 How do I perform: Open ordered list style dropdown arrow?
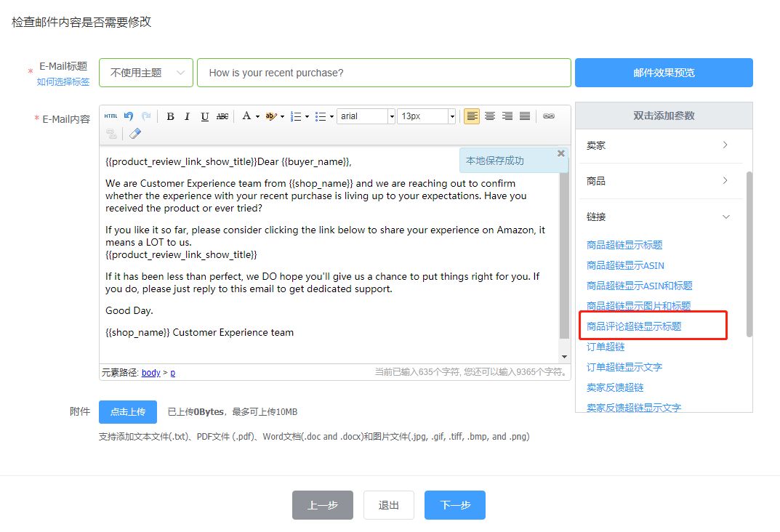(x=307, y=116)
